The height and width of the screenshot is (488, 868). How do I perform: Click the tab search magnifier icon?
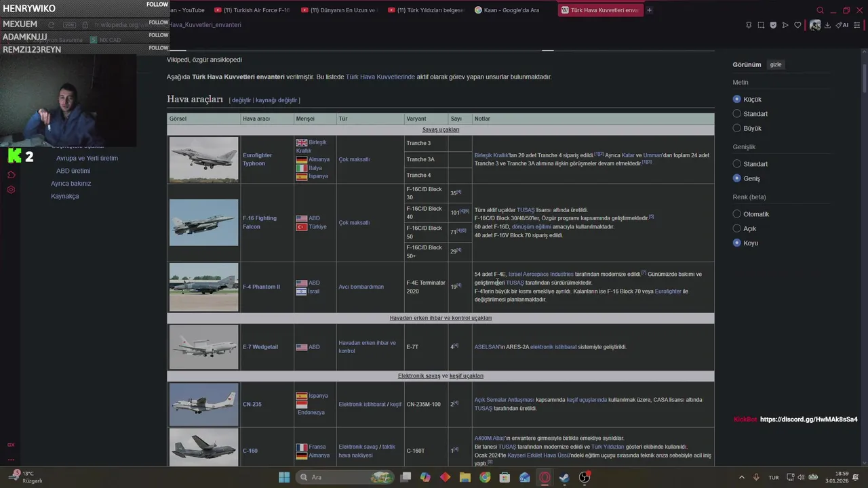pos(820,10)
